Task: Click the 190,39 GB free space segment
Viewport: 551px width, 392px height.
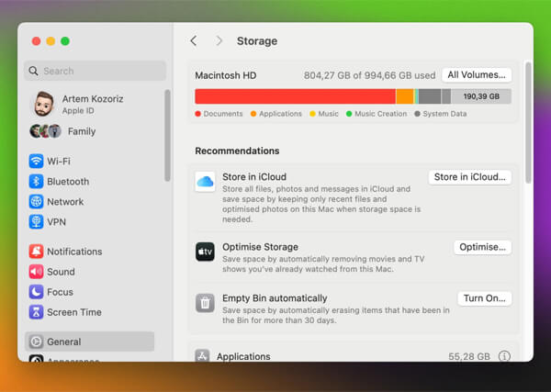Action: (x=481, y=96)
